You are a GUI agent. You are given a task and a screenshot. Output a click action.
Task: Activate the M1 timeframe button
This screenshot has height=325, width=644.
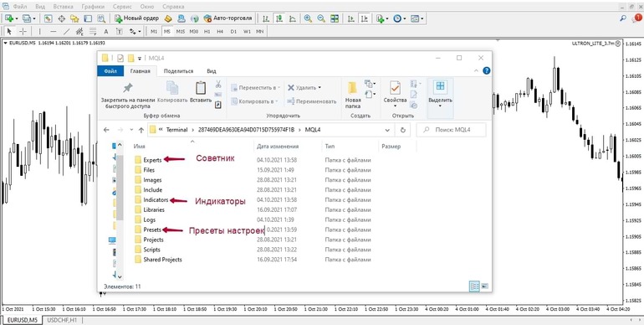[x=154, y=31]
